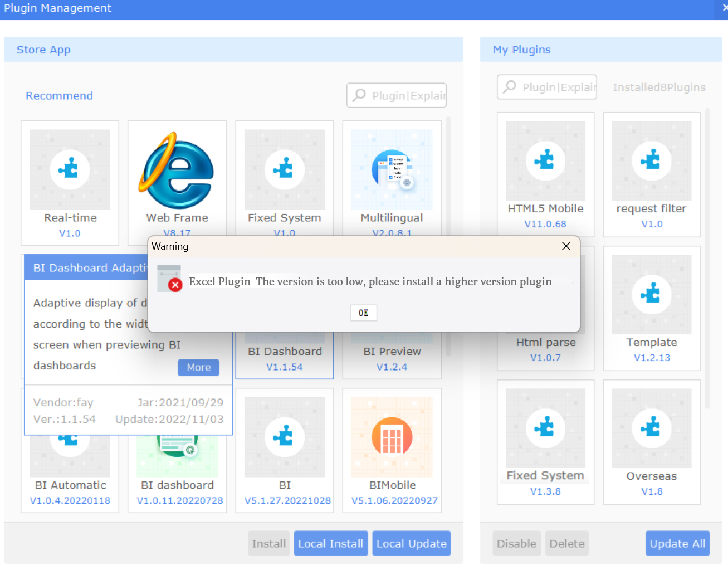Open the V1.2.4 link under BI Preview
The width and height of the screenshot is (728, 565).
pyautogui.click(x=392, y=367)
